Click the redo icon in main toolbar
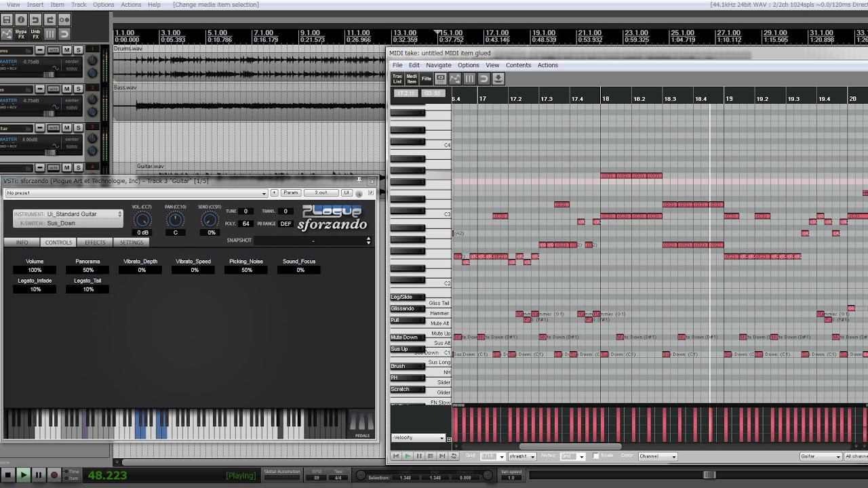 coord(50,20)
